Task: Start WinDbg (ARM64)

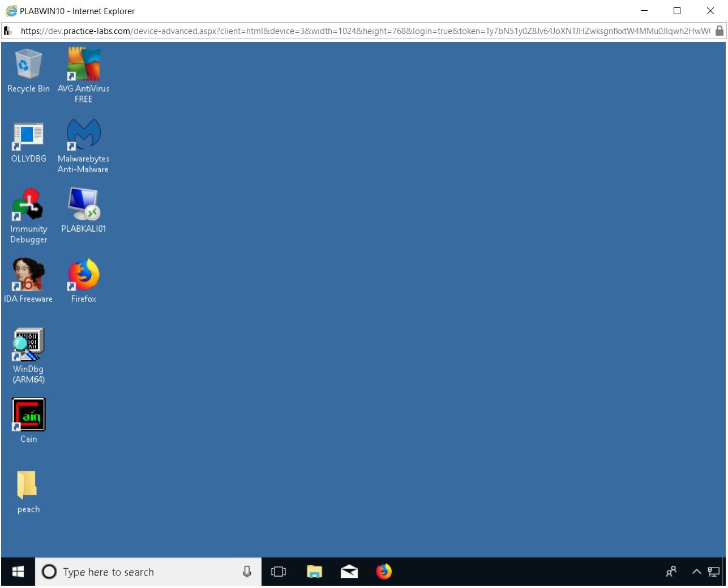Action: tap(28, 343)
